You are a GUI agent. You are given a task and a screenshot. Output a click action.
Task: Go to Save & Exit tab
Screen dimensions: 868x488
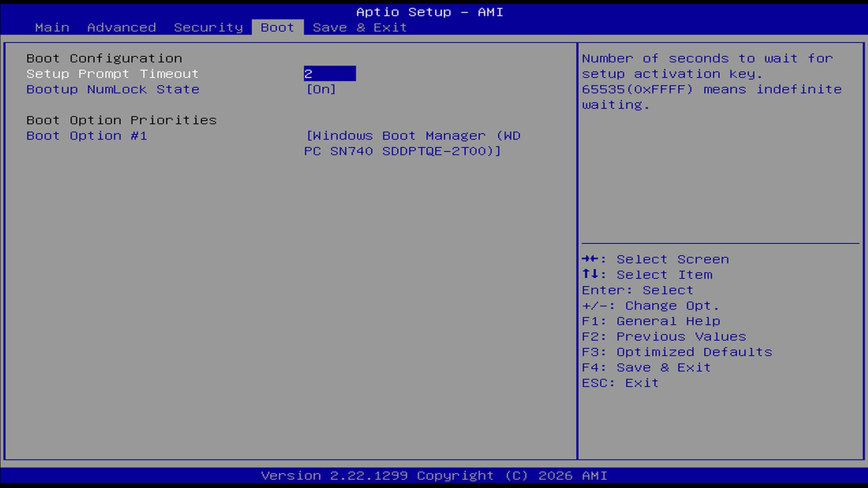click(359, 28)
